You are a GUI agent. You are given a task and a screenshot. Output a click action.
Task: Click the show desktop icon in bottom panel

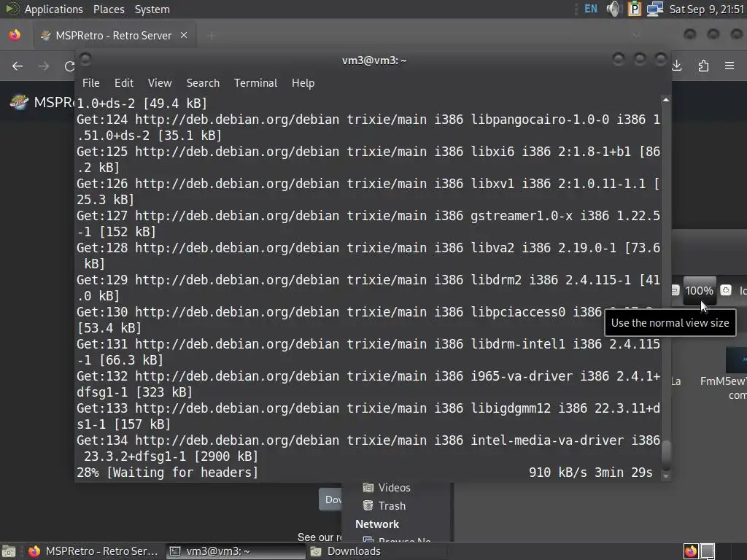9,551
